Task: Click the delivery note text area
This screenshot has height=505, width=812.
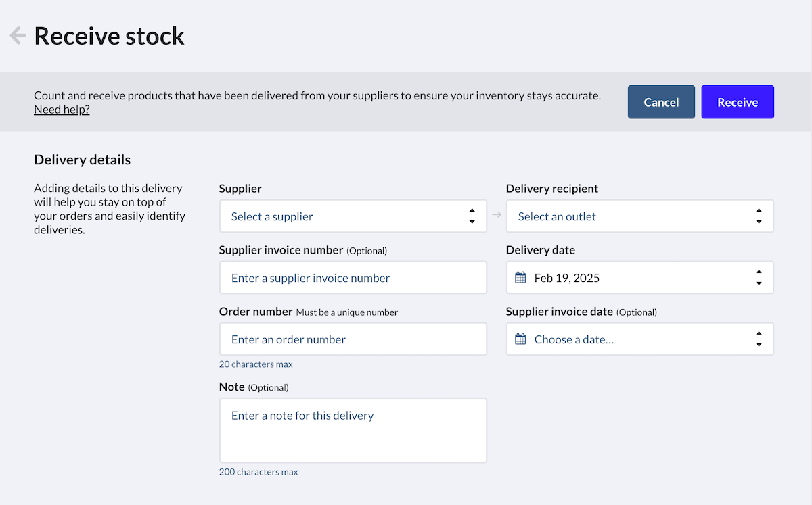Action: (353, 430)
